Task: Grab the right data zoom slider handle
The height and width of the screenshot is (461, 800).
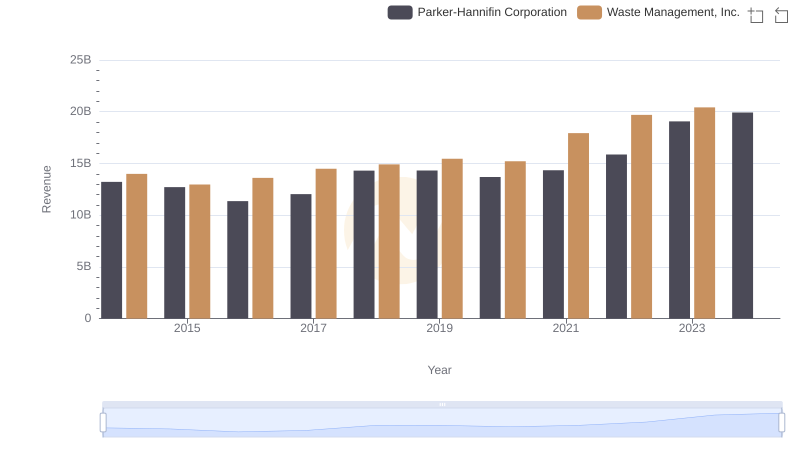Action: click(782, 422)
